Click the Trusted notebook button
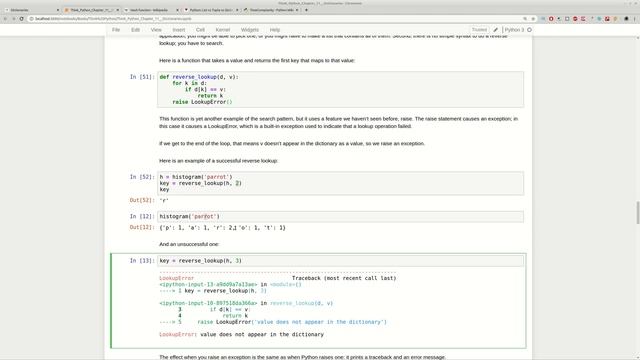The image size is (640, 360). pyautogui.click(x=479, y=30)
